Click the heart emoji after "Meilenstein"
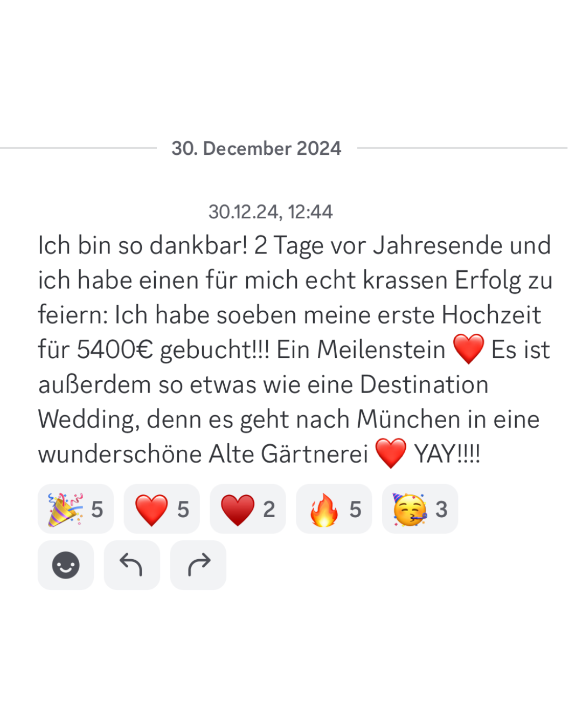This screenshot has height=728, width=582. click(x=468, y=349)
